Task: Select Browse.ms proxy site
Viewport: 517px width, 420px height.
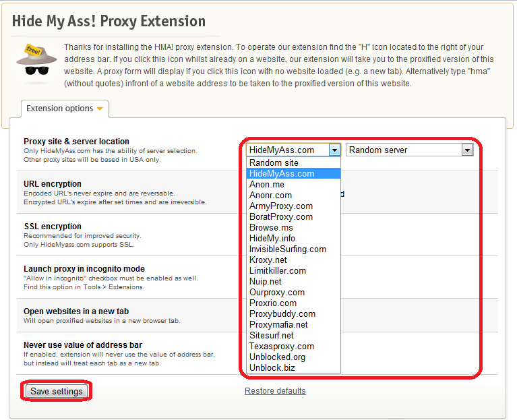Action: (271, 227)
